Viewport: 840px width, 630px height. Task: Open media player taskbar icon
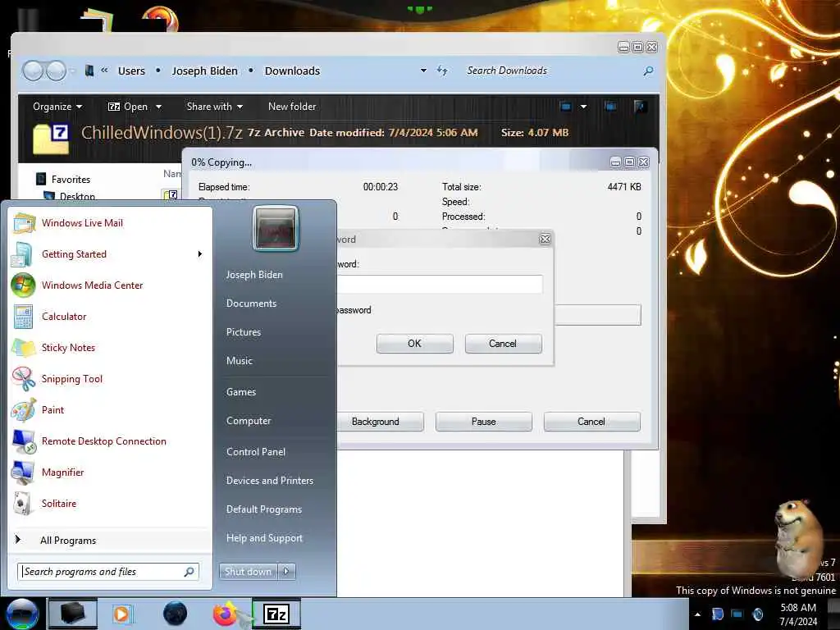pos(121,614)
